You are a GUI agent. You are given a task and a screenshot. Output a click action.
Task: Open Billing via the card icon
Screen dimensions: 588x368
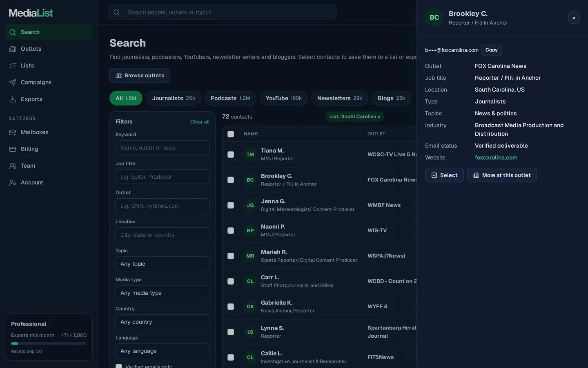coord(13,149)
